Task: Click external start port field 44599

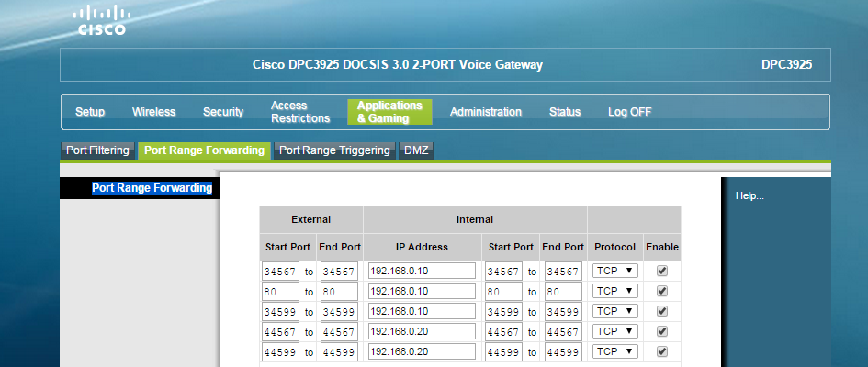Action: pos(280,351)
